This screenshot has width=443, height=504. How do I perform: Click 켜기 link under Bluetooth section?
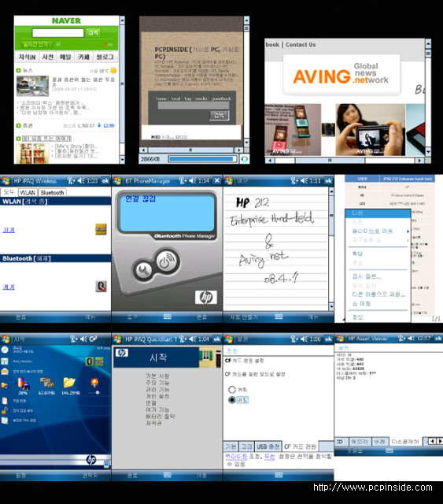coord(9,287)
